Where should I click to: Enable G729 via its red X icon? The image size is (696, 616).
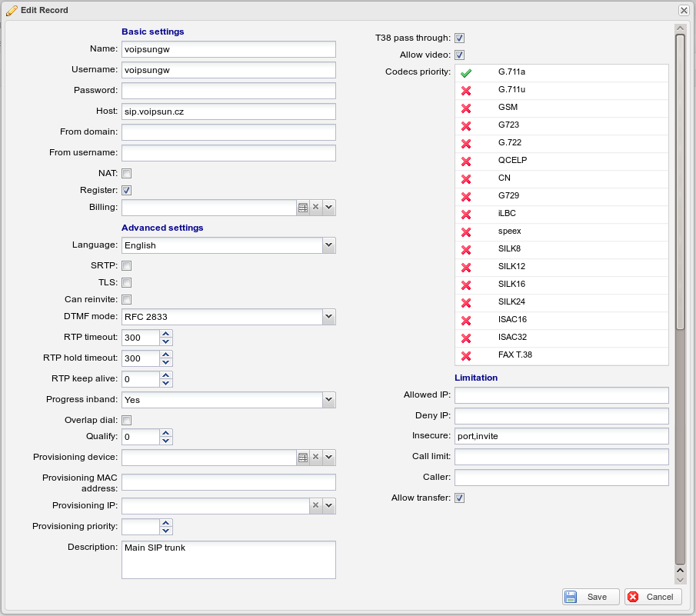click(465, 197)
